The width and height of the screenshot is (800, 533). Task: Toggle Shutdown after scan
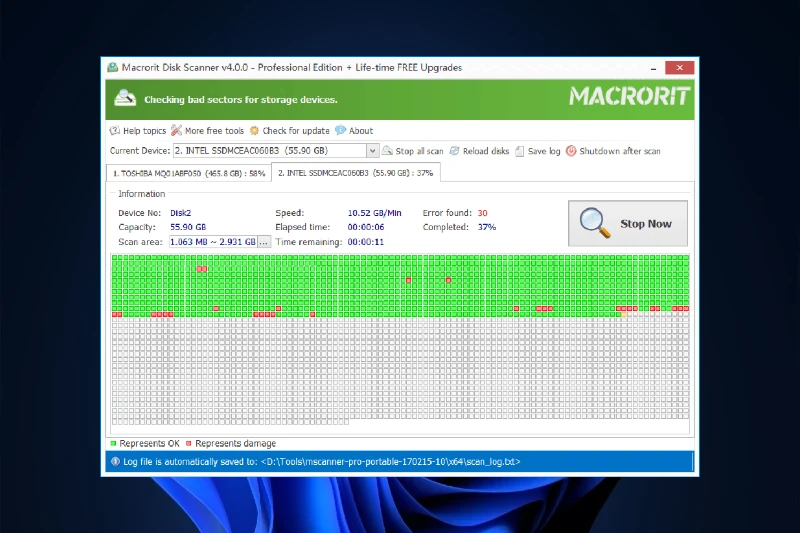[x=620, y=151]
